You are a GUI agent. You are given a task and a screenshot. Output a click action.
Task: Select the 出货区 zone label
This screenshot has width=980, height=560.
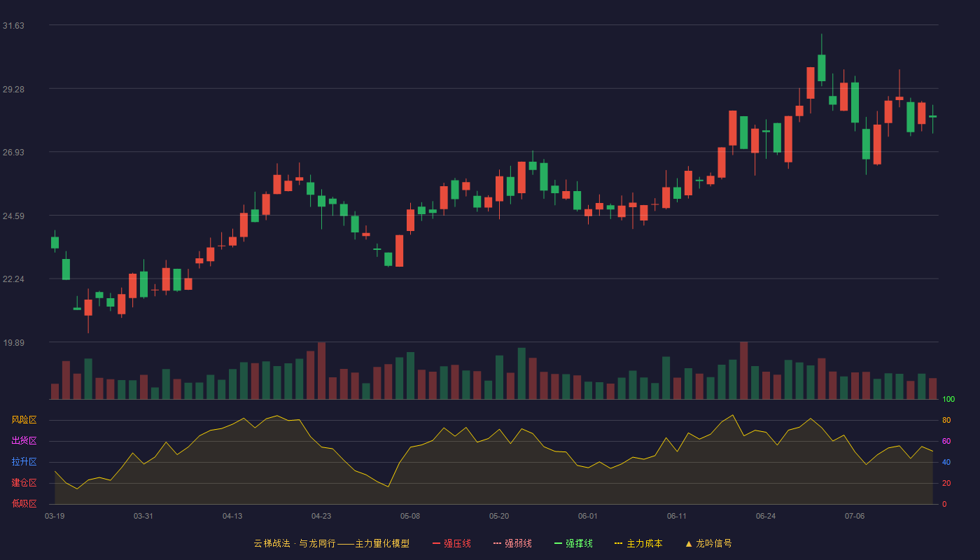pyautogui.click(x=24, y=441)
